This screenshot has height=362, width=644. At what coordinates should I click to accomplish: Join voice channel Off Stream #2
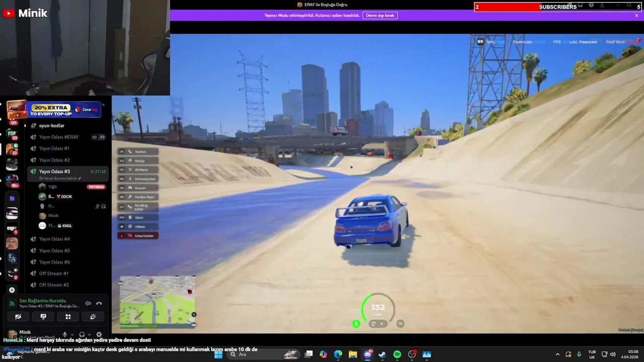point(67,285)
